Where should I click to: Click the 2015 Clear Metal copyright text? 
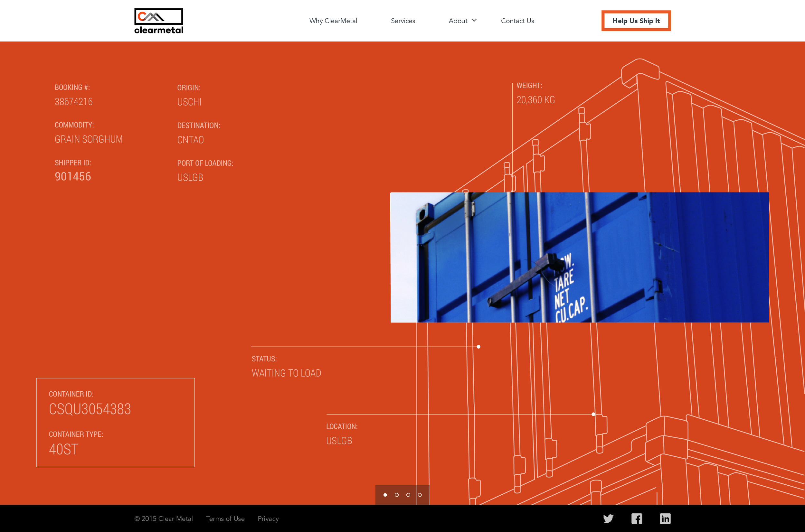tap(164, 518)
